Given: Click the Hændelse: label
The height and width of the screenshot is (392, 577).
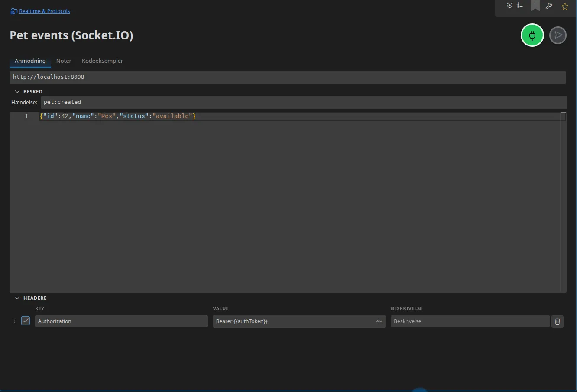Looking at the screenshot, I should (24, 103).
